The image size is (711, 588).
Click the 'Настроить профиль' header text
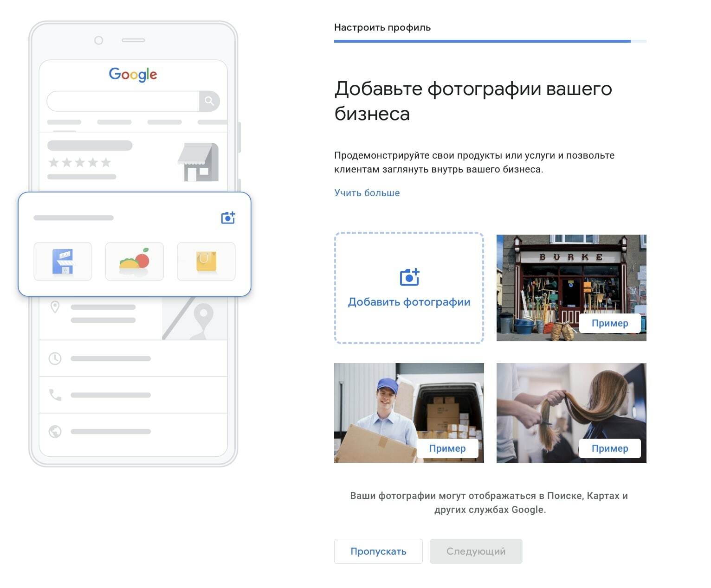click(x=382, y=27)
